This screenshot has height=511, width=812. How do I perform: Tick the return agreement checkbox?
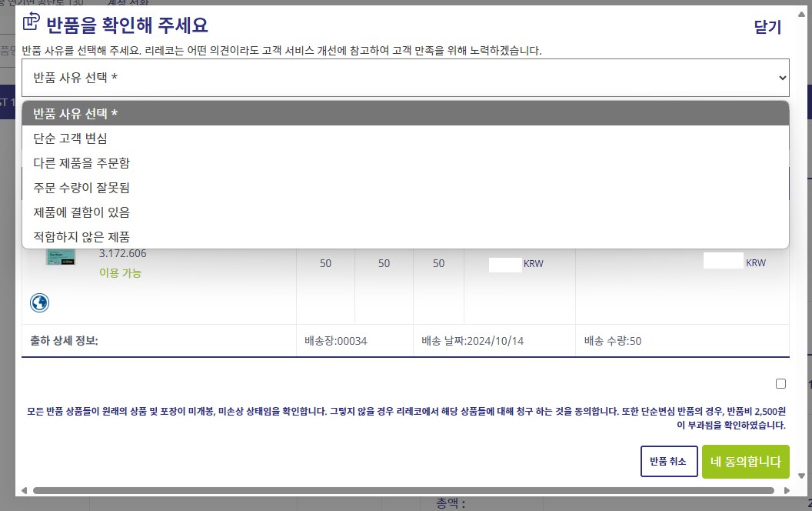781,383
